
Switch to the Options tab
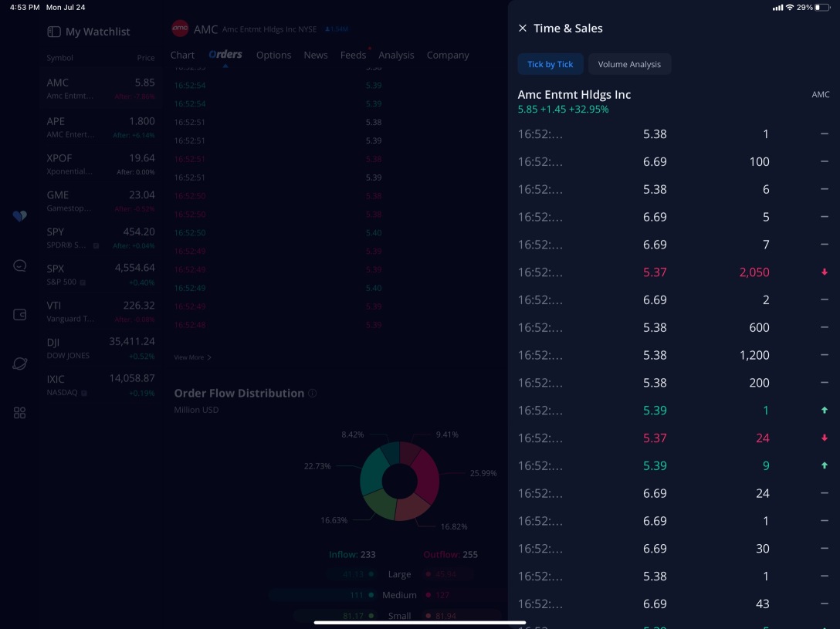tap(273, 56)
